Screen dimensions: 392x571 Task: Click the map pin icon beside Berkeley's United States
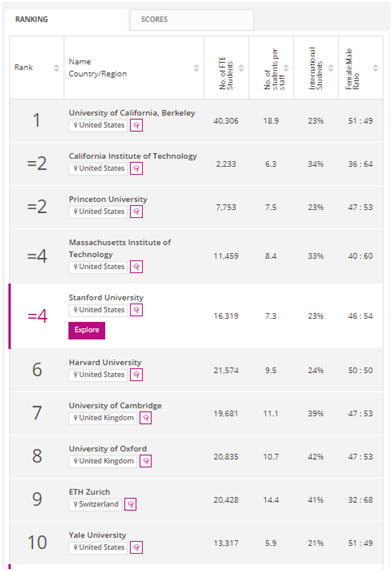(x=136, y=125)
